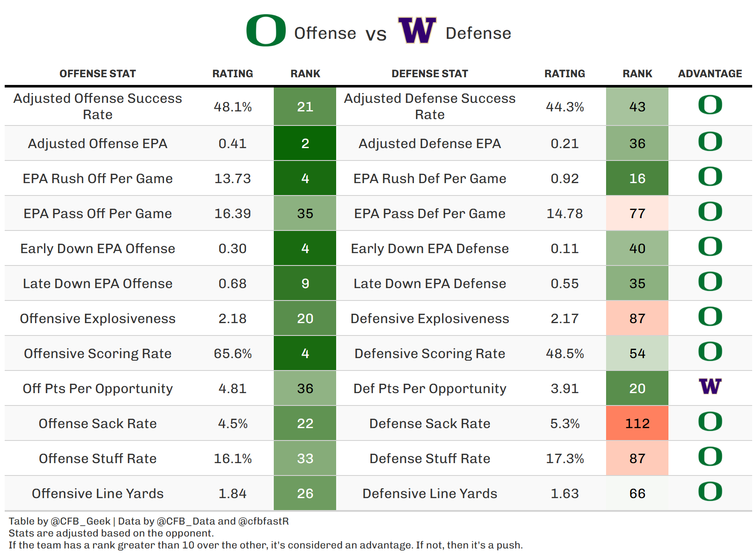Click Oregon advantage icon for Success Rate row

point(710,105)
